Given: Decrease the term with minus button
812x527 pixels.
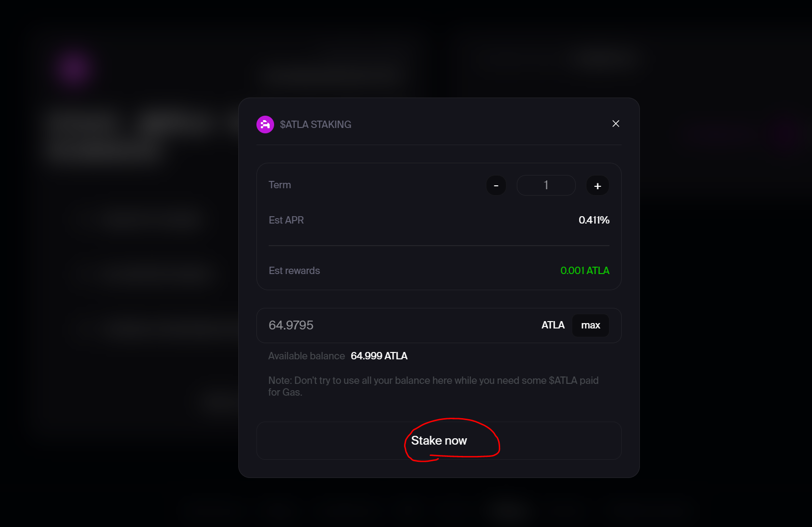Looking at the screenshot, I should [496, 185].
